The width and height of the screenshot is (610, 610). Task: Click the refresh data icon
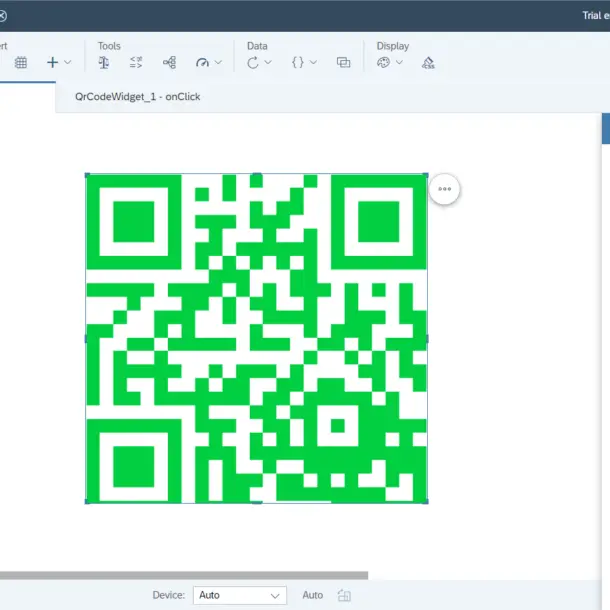(x=252, y=63)
